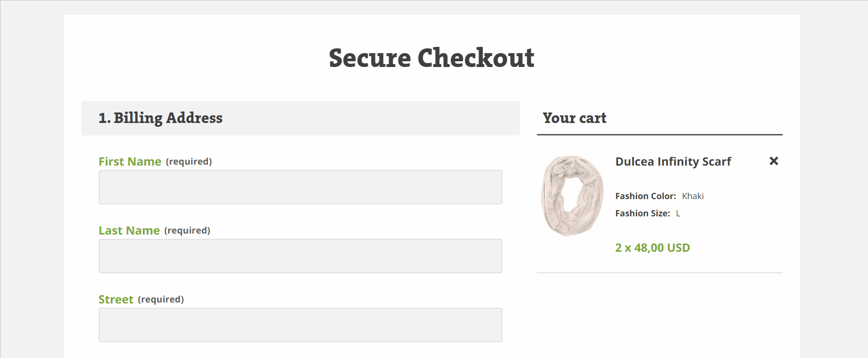The image size is (868, 358).
Task: Click the First Name input field
Action: (300, 187)
